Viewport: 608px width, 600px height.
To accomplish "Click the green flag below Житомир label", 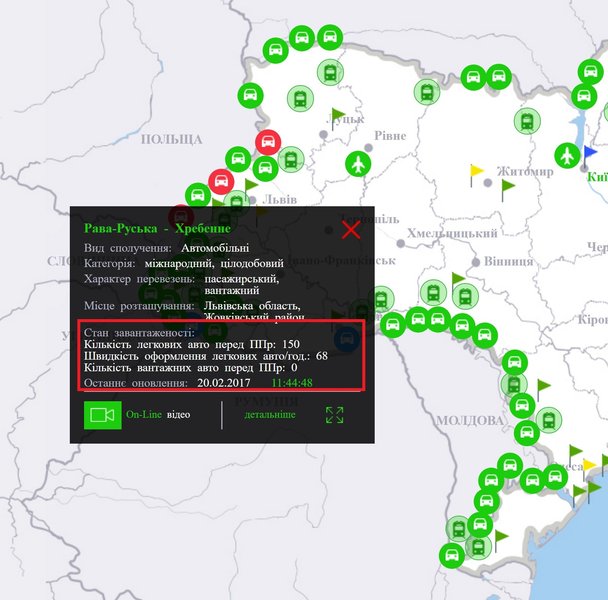I will [508, 186].
